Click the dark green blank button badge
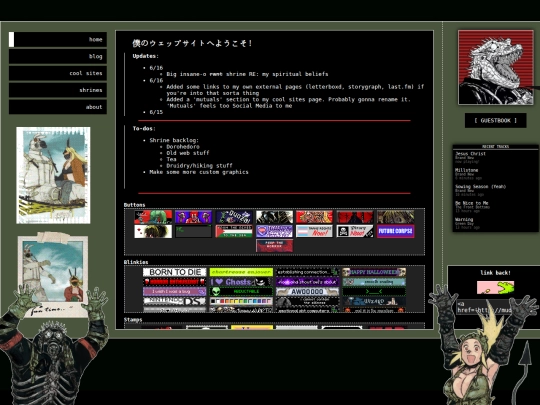540x405 pixels. coord(194,231)
